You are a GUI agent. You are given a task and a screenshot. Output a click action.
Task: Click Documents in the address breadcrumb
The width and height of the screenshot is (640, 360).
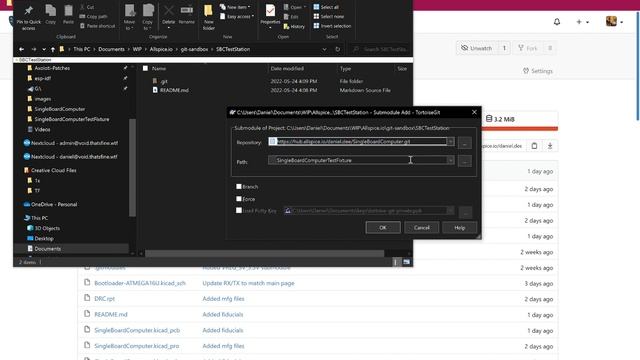click(x=111, y=49)
